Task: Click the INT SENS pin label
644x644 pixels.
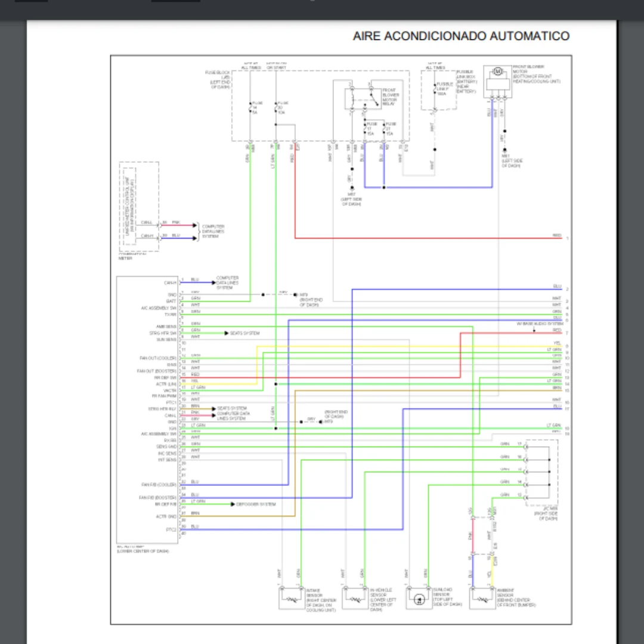Action: [x=167, y=460]
